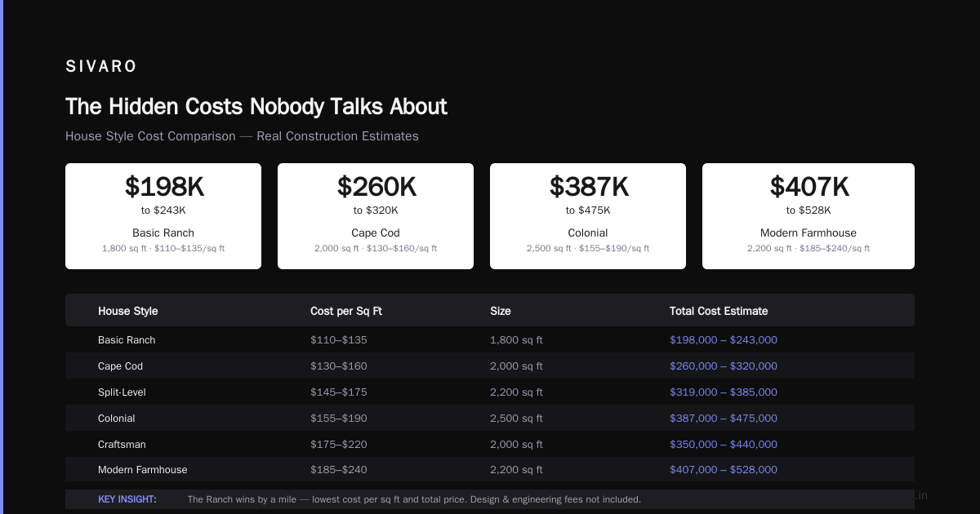Click '2,200 sq ft · $185–$240/sq ft' card detail
The height and width of the screenshot is (514, 980).
coord(808,248)
